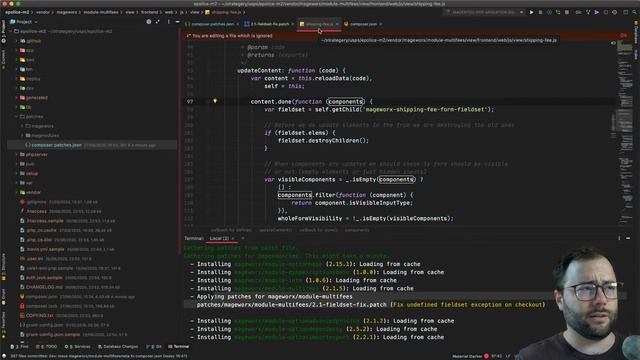Select composer.patches.json in the project tree
Screen dimensions: 640x360
(56, 145)
